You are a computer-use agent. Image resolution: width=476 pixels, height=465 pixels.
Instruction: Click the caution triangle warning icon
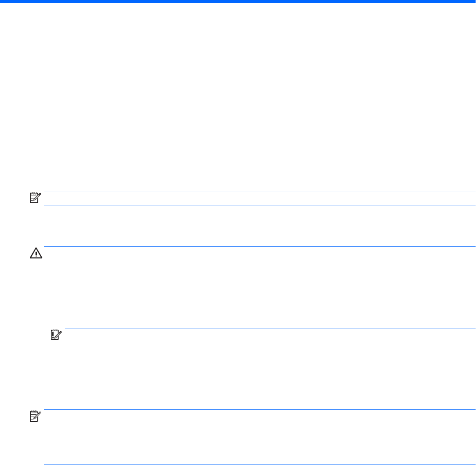point(36,253)
